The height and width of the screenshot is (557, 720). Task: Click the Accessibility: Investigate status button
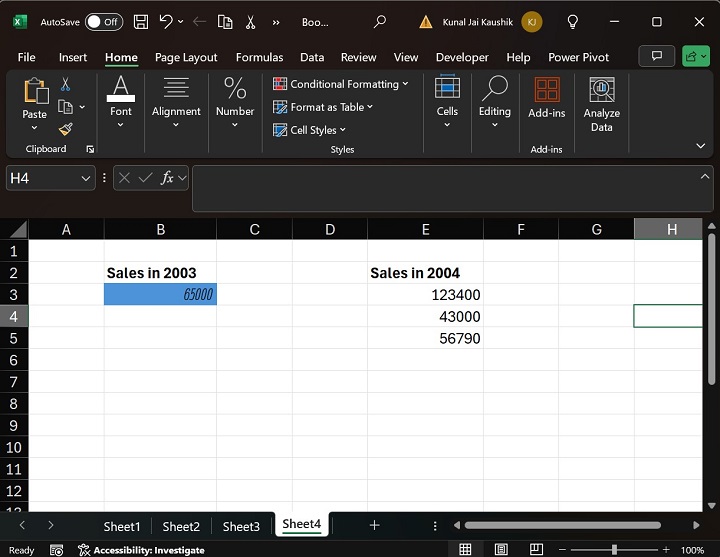(x=142, y=550)
